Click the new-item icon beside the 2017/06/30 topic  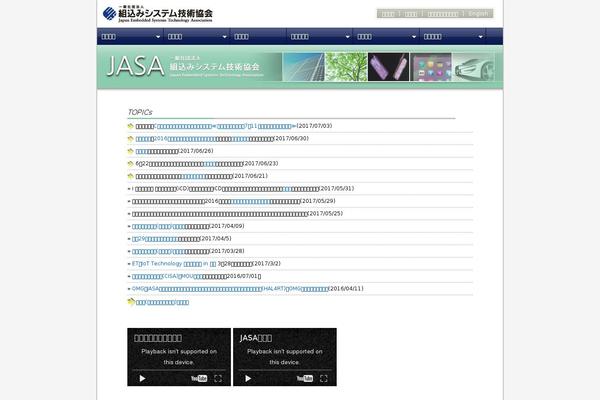130,139
